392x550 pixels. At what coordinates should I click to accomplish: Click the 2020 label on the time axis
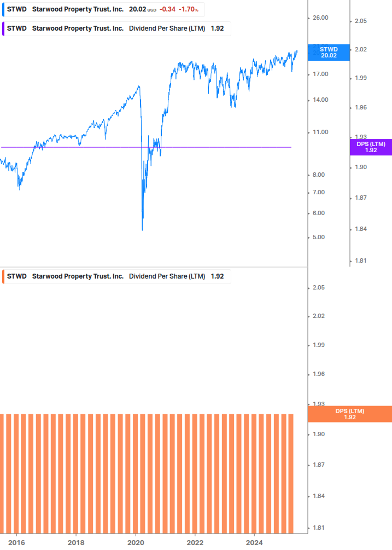tap(136, 543)
